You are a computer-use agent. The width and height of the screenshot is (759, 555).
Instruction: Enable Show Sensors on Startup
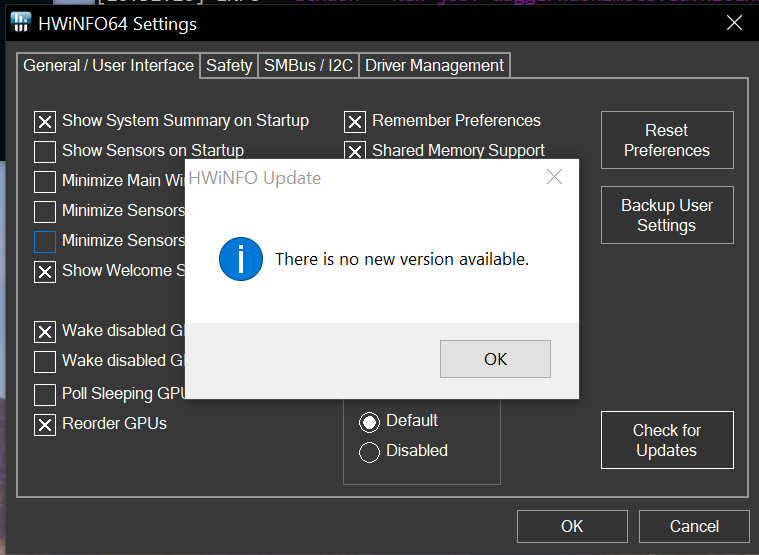pyautogui.click(x=45, y=152)
